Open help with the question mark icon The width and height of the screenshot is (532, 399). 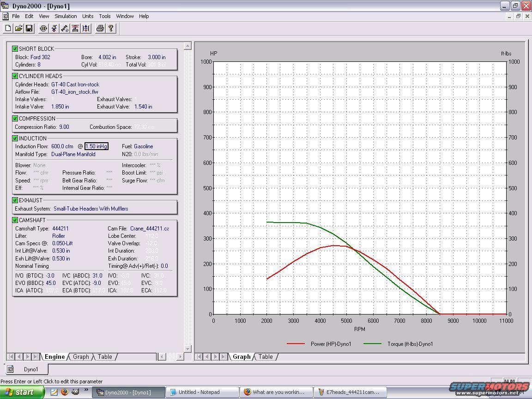[x=111, y=29]
